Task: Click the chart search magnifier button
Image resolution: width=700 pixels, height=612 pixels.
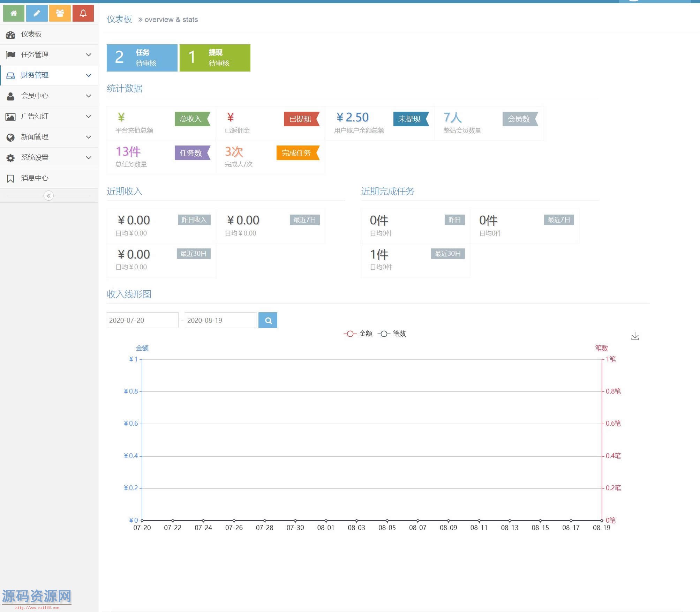Action: (268, 320)
